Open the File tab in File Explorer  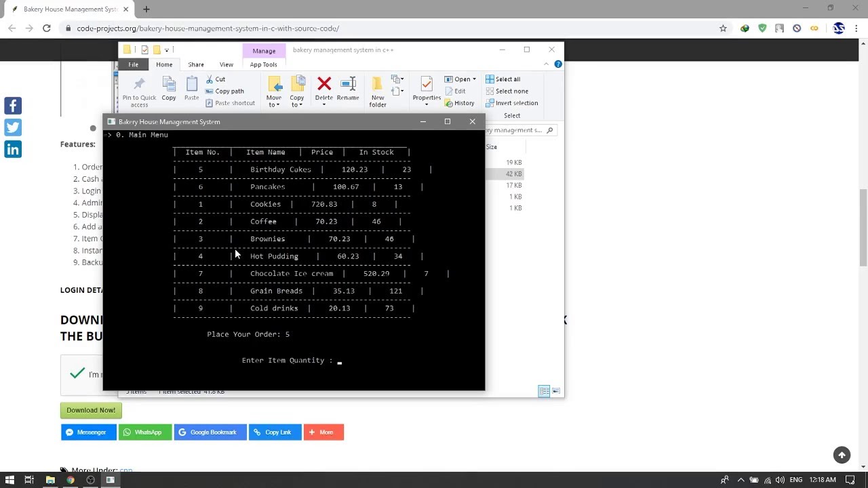(x=134, y=64)
